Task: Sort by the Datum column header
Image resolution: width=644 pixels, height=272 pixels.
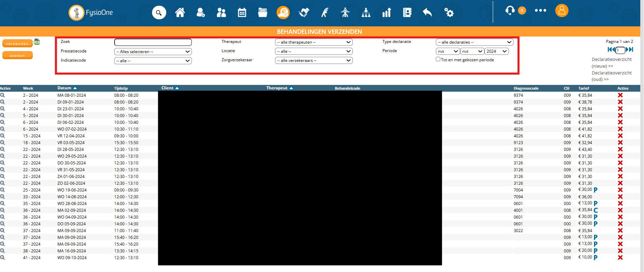Action: pos(64,88)
